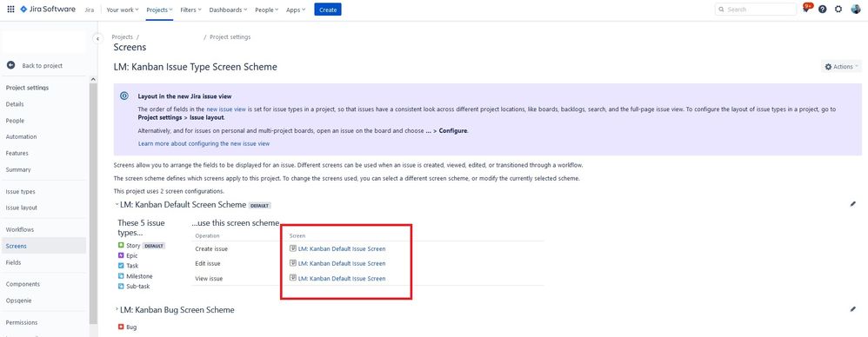Open the Filters menu
Screen dimensions: 868x337
190,10
